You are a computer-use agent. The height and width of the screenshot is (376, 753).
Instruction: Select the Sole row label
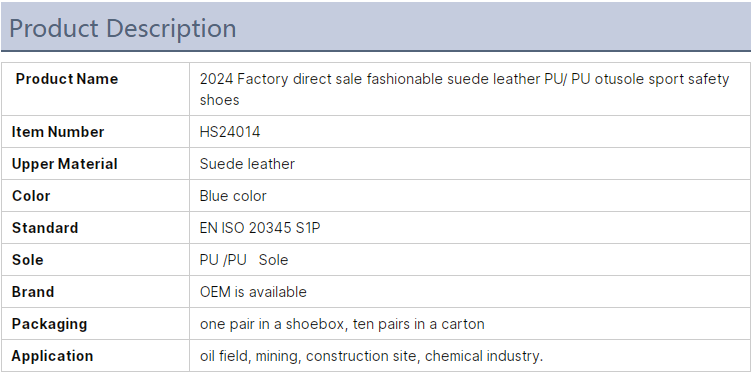pos(27,260)
